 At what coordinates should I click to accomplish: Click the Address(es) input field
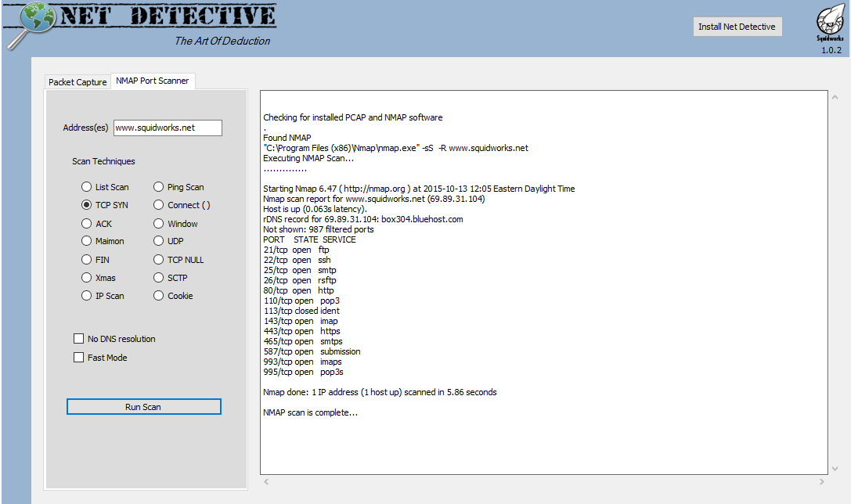168,128
